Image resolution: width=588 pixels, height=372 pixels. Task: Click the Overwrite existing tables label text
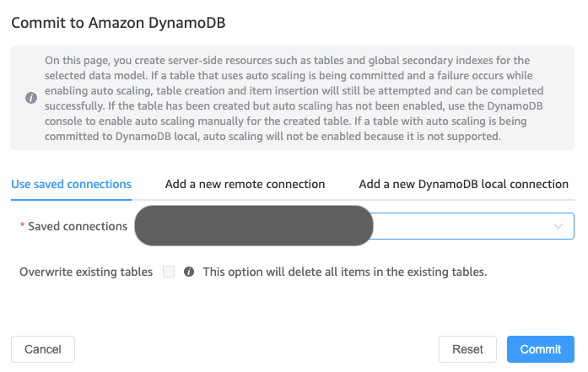click(x=86, y=272)
